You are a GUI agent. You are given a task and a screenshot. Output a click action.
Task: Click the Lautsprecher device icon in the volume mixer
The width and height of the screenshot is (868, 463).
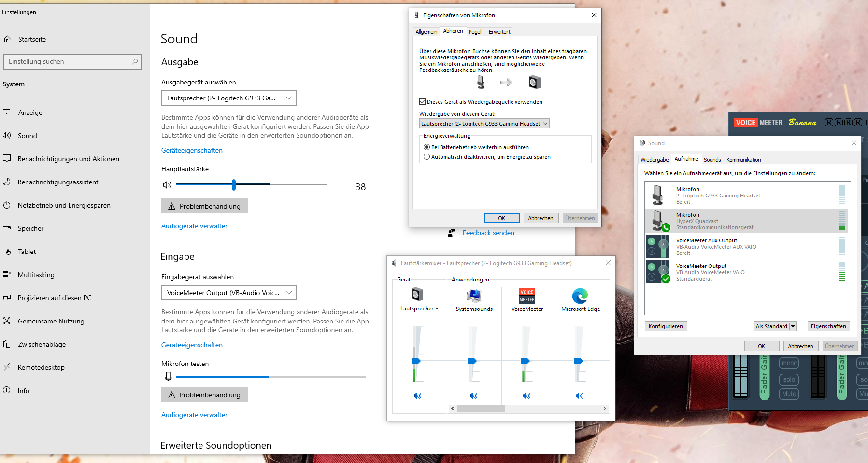click(417, 294)
